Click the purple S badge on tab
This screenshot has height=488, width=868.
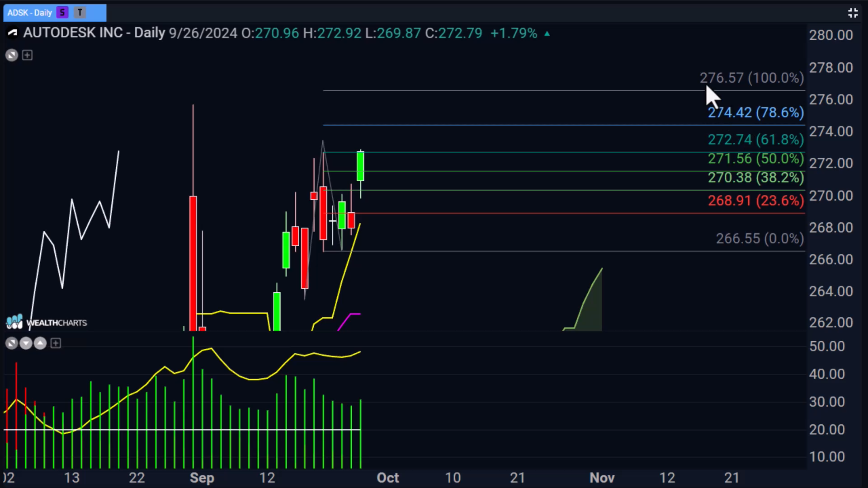(x=62, y=13)
